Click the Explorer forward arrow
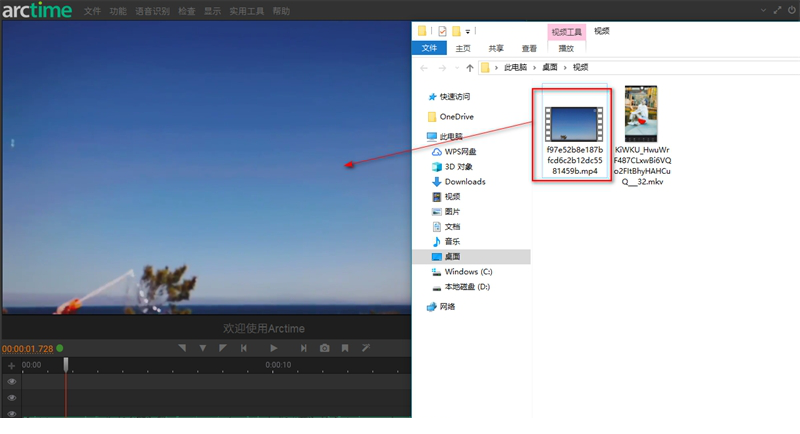This screenshot has height=434, width=800. (x=442, y=68)
